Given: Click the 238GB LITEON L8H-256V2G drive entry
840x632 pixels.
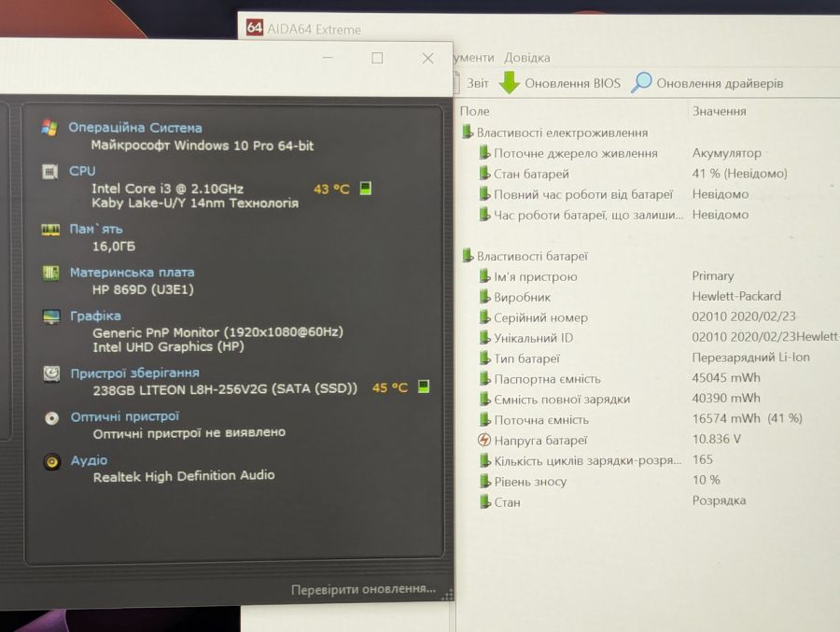Looking at the screenshot, I should pos(225,389).
